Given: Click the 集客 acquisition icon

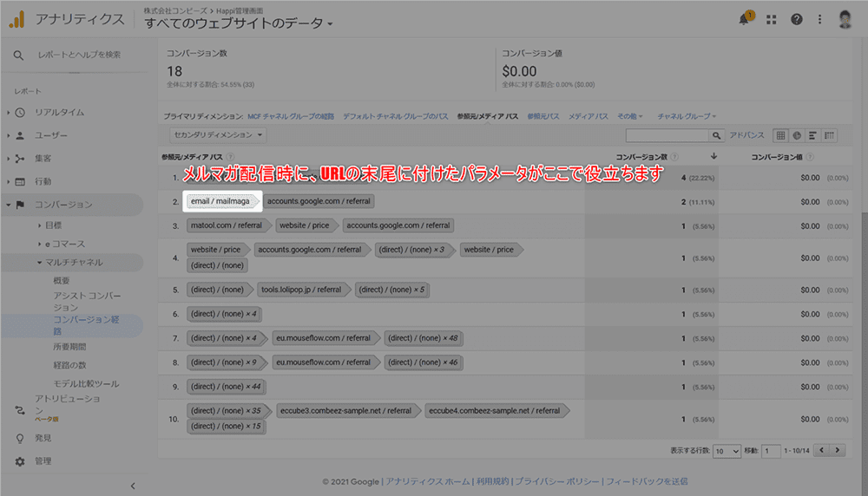Looking at the screenshot, I should click(20, 159).
